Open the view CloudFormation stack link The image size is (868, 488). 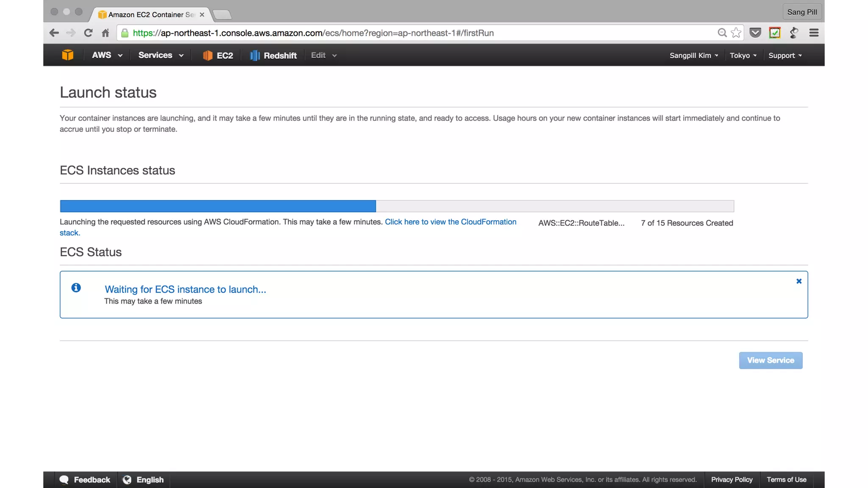[450, 222]
